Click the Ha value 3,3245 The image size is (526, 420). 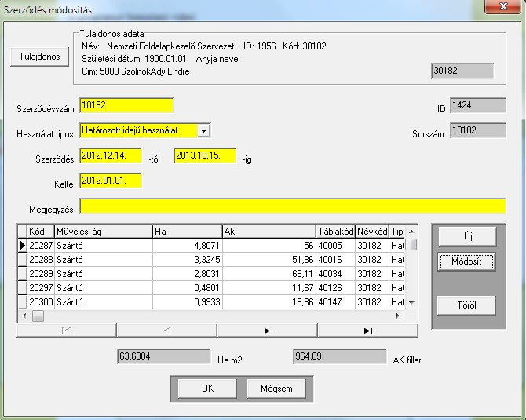(188, 260)
